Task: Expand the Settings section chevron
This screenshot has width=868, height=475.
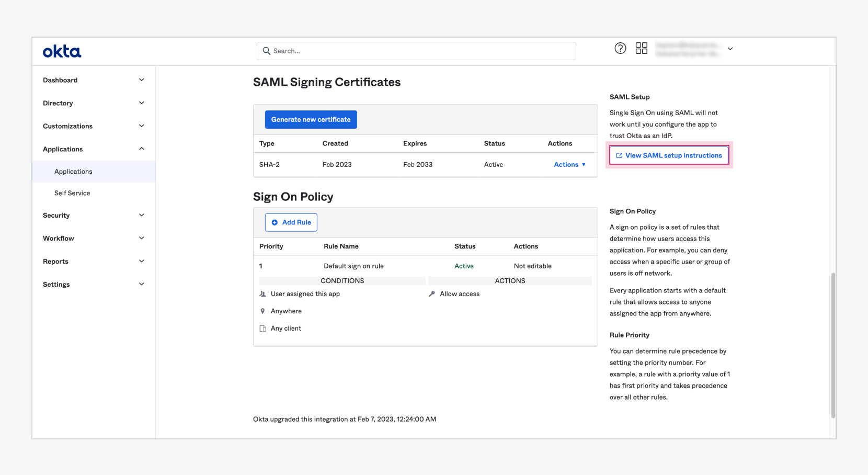Action: [x=142, y=284]
